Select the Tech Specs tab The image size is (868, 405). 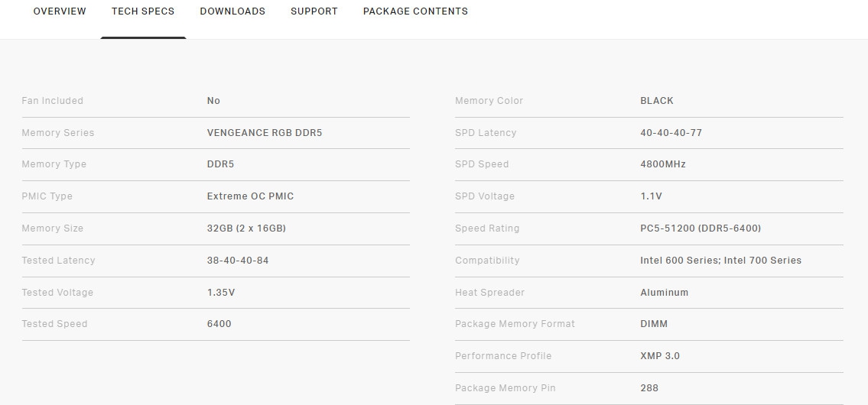(143, 11)
